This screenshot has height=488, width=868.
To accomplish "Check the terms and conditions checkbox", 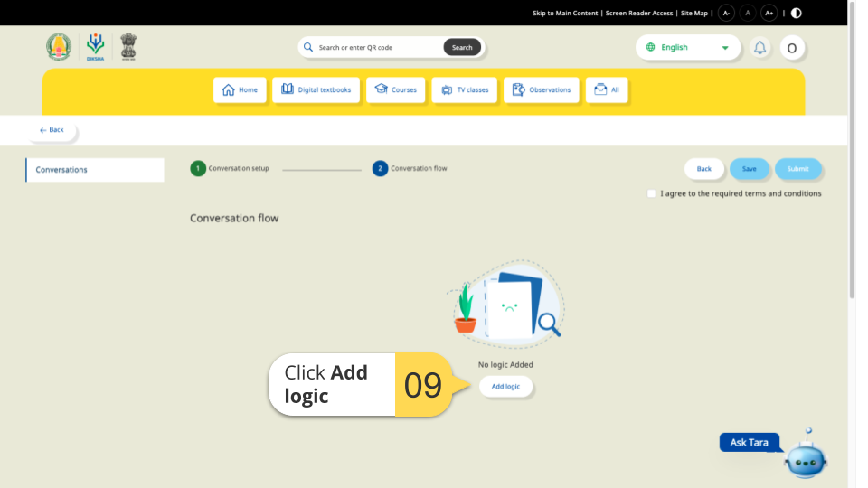I will tap(651, 193).
